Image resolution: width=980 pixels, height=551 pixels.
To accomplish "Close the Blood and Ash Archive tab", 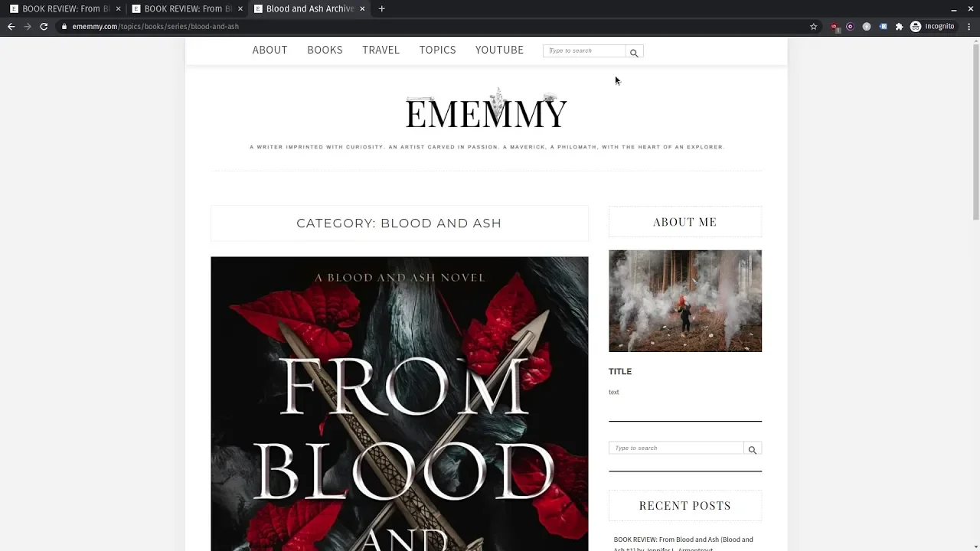I will click(362, 8).
